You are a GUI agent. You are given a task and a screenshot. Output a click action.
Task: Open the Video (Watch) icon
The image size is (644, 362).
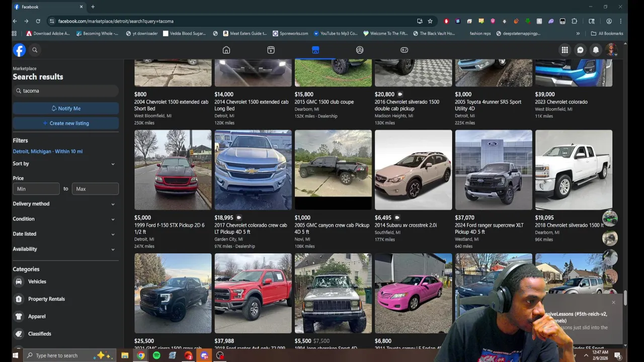coord(271,50)
